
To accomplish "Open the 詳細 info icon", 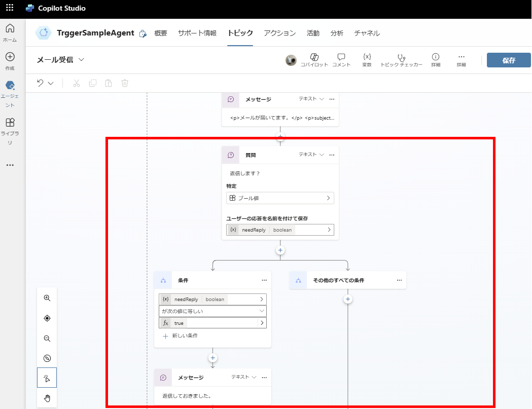I will coord(436,60).
